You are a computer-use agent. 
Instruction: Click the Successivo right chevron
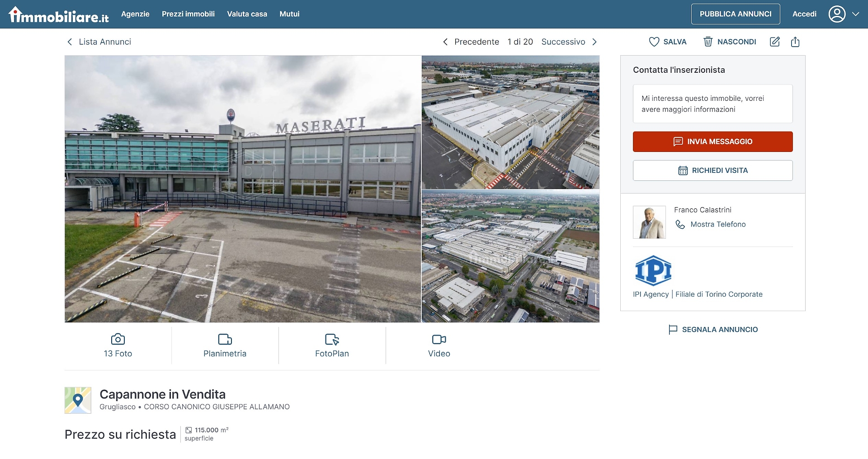(594, 42)
